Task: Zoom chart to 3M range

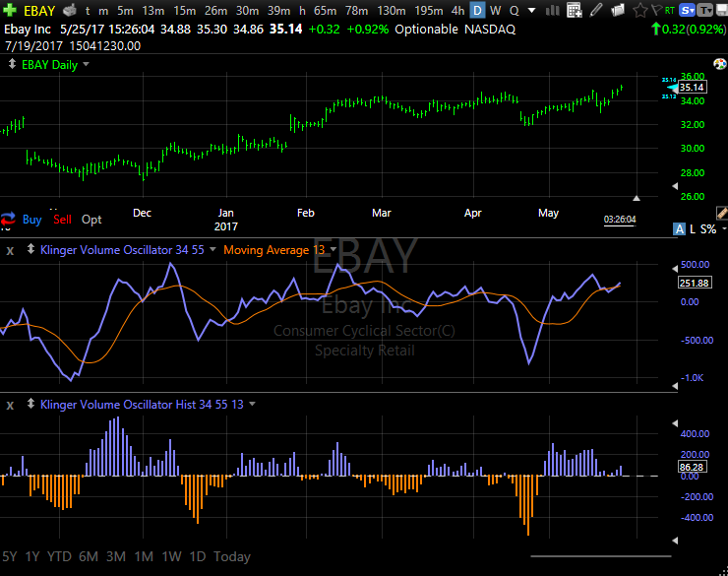Action: click(116, 556)
